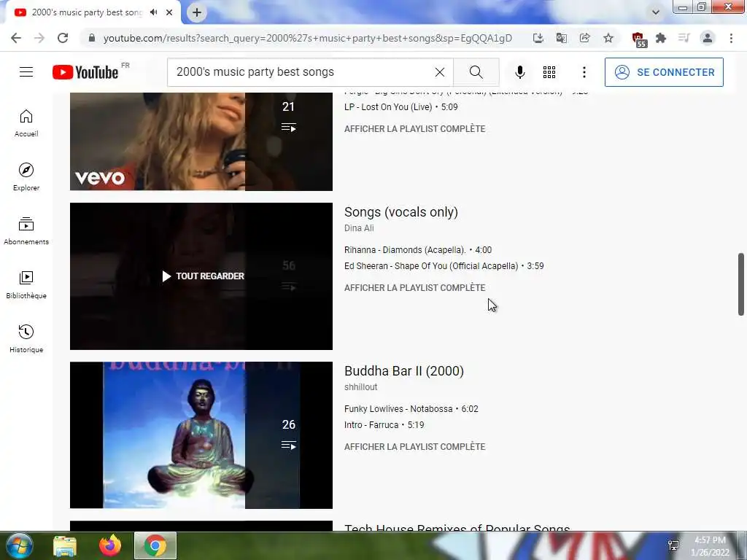Click the share page icon

coord(584,38)
